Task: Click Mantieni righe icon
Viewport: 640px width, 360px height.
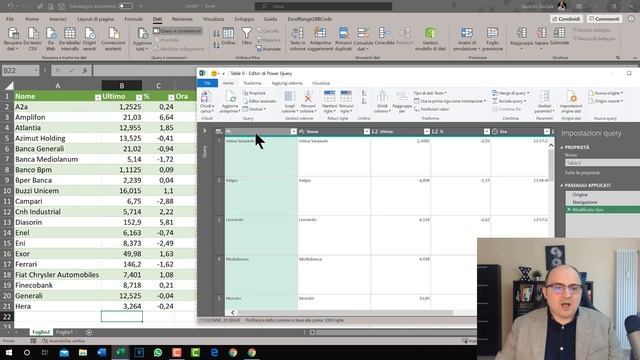Action: pos(329,102)
